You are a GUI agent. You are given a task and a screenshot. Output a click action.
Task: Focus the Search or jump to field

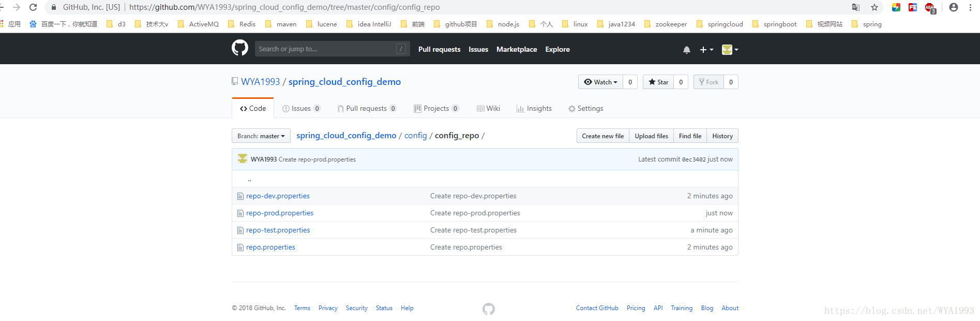tap(332, 49)
